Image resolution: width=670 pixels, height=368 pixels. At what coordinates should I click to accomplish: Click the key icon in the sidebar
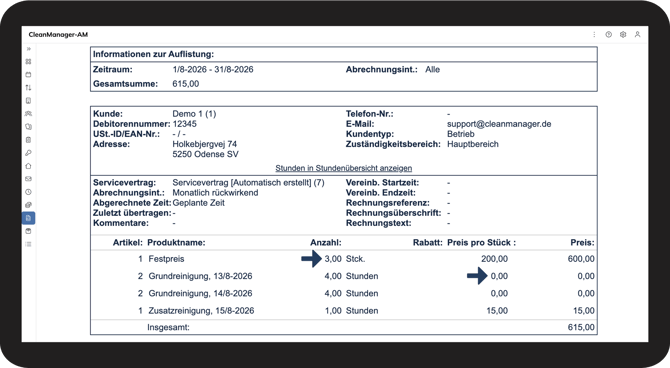pos(29,153)
